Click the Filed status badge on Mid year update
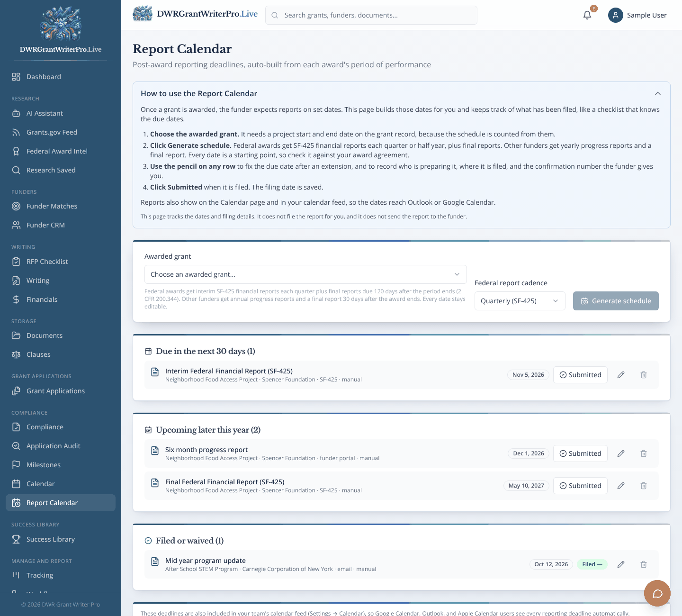Image resolution: width=682 pixels, height=616 pixels. 592,564
